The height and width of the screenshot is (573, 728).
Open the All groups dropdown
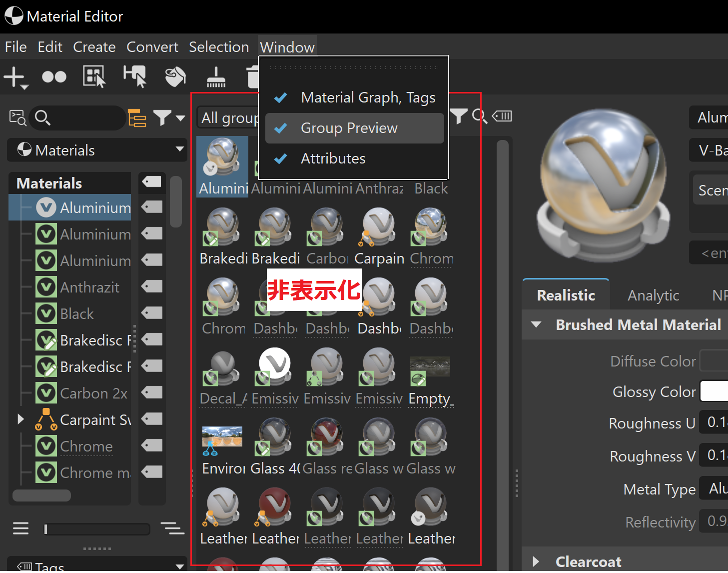click(x=228, y=118)
